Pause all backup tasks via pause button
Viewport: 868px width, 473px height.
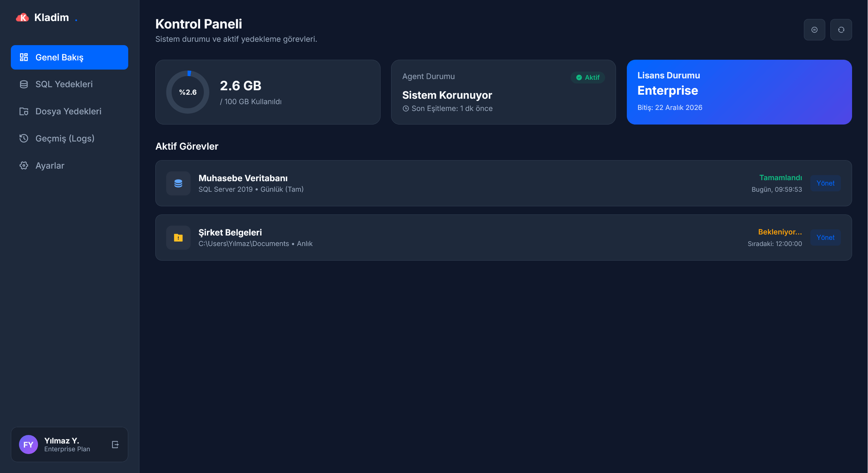815,30
